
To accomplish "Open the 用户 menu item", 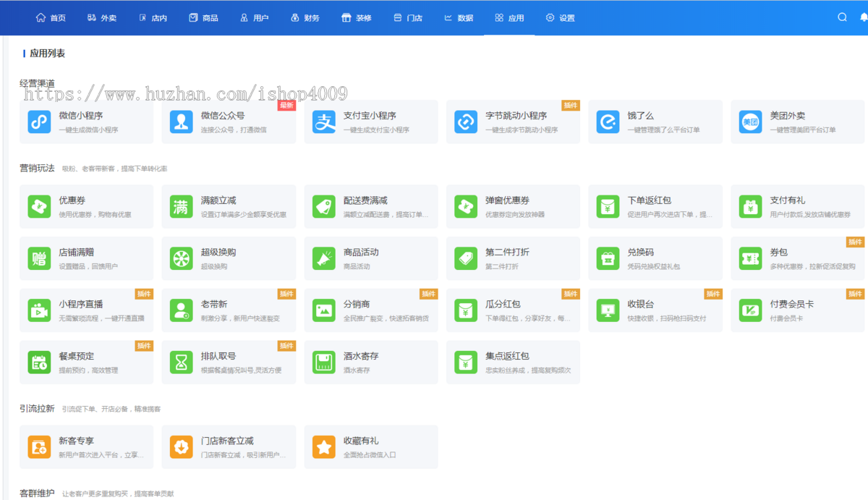I will point(254,18).
